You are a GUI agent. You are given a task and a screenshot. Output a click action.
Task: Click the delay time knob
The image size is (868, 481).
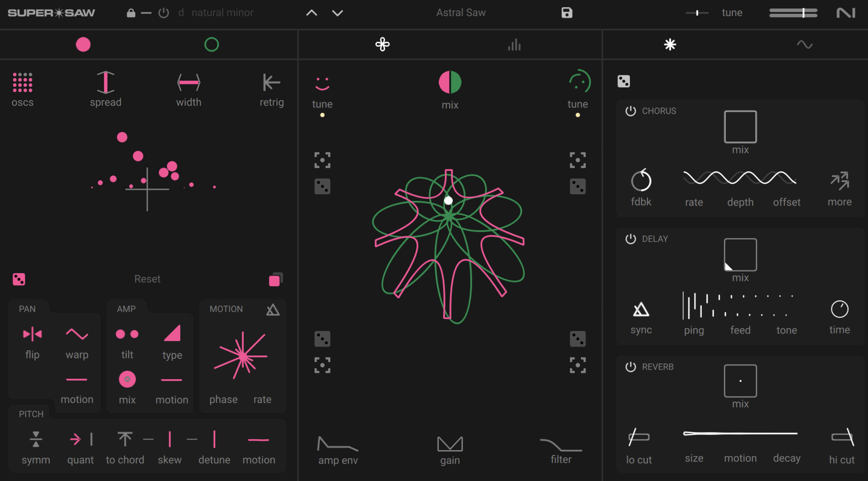[x=840, y=309]
